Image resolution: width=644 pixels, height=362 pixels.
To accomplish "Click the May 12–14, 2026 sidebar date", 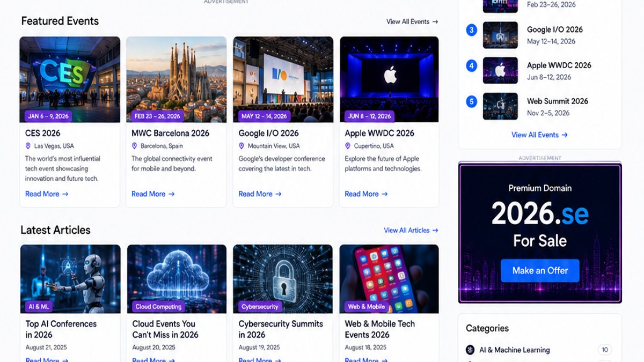I will pos(551,41).
